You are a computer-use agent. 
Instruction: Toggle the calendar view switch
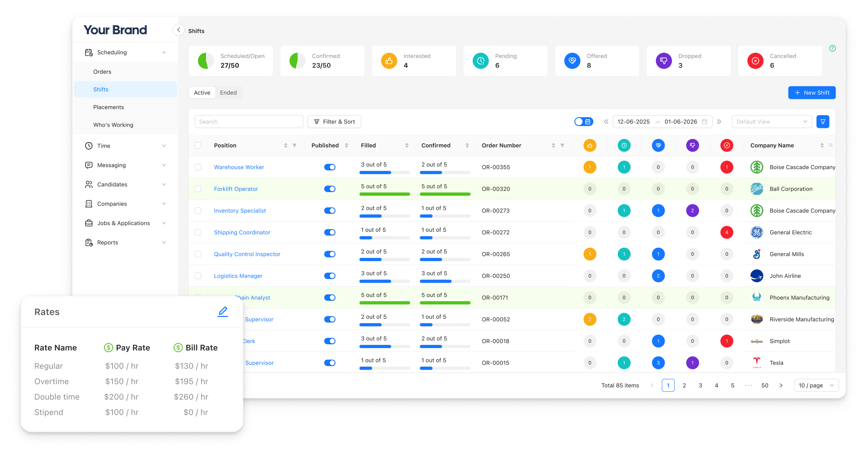coord(584,122)
